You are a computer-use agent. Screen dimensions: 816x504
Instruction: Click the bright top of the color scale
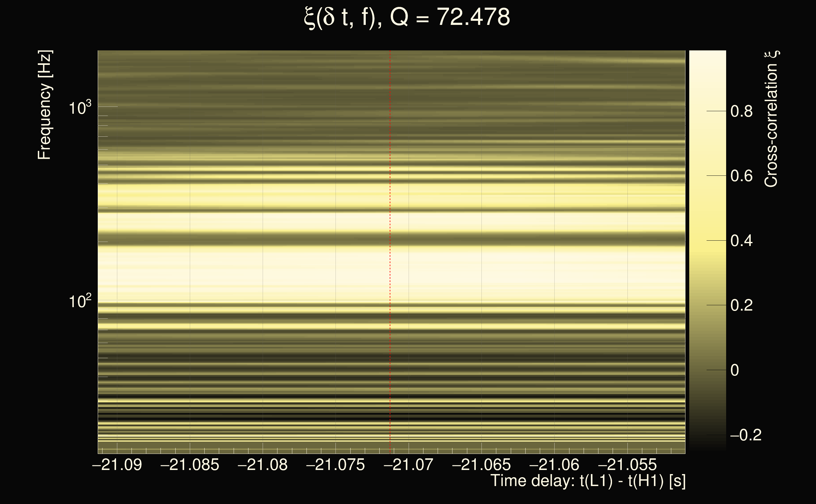pyautogui.click(x=707, y=58)
